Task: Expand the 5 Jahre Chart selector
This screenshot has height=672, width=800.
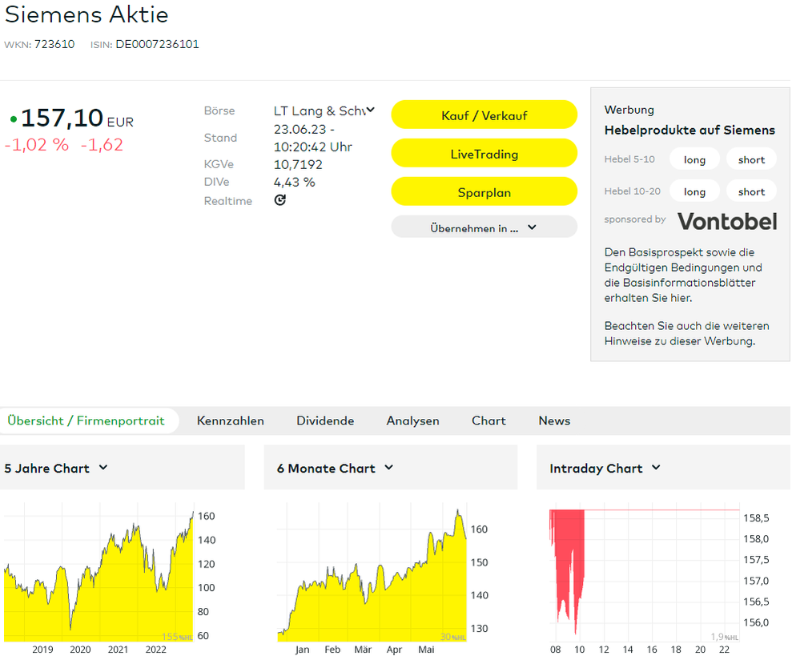Action: pos(103,468)
